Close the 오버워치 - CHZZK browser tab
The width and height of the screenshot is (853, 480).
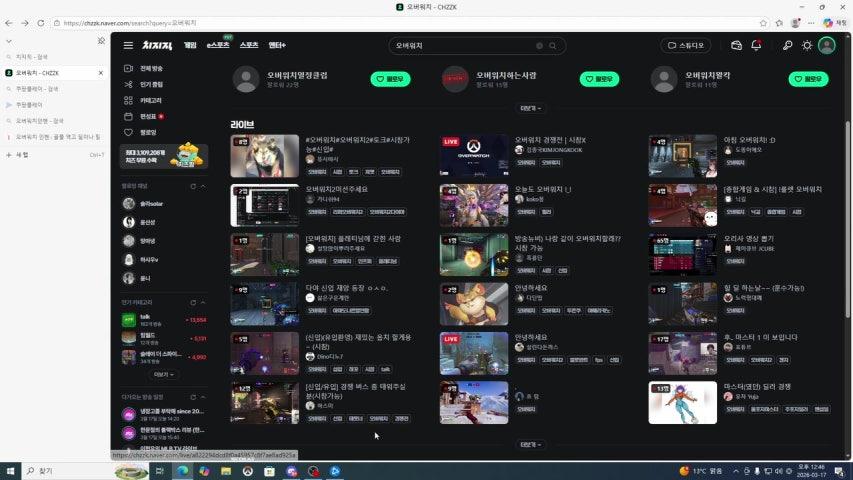click(101, 72)
